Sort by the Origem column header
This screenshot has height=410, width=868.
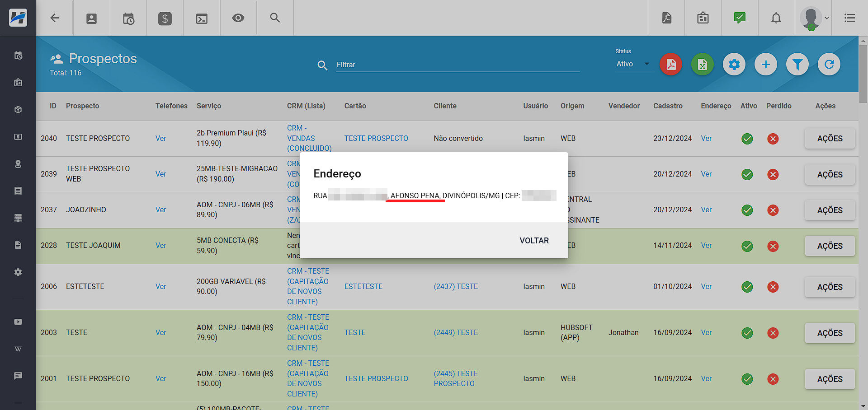click(572, 106)
